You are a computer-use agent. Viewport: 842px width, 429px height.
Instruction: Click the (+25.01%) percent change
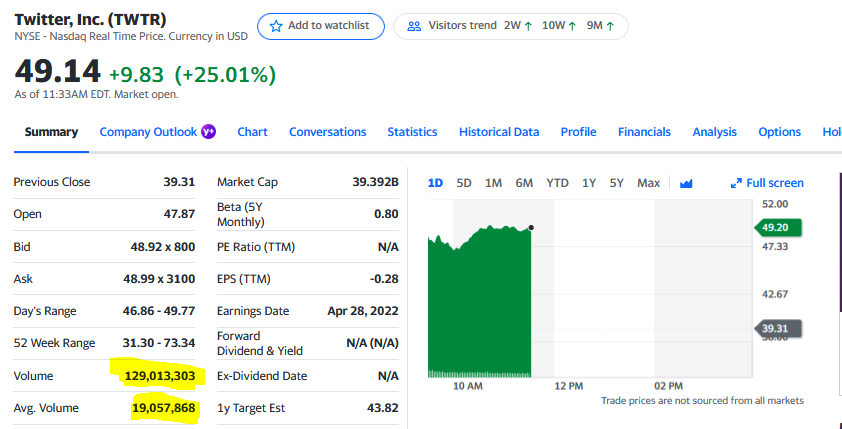226,75
